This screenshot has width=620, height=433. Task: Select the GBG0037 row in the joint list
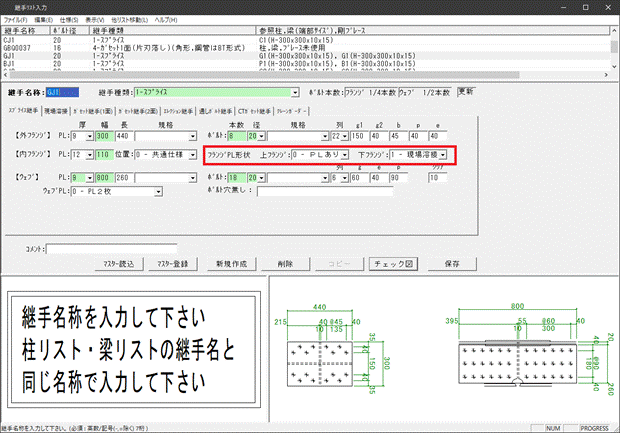pos(306,48)
